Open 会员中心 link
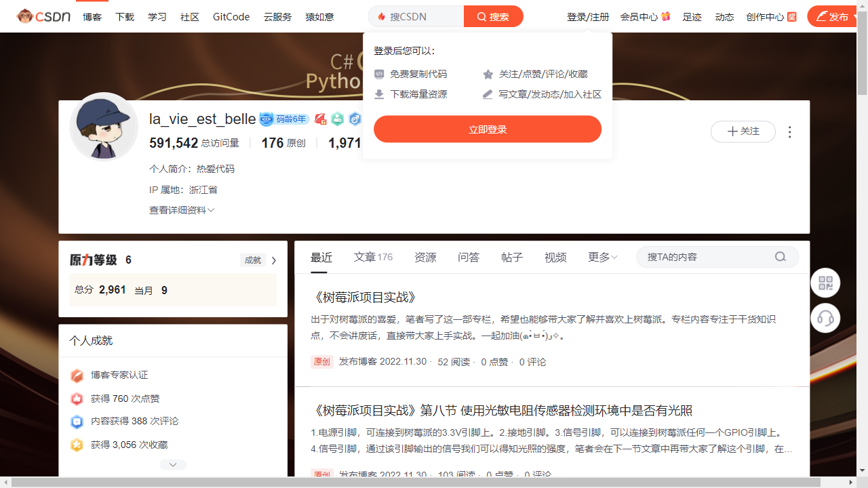This screenshot has width=868, height=488. click(639, 17)
